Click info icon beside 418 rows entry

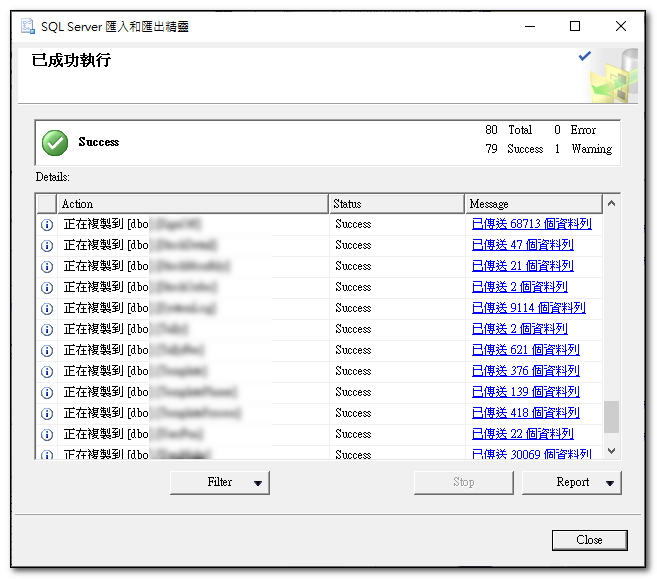point(46,414)
